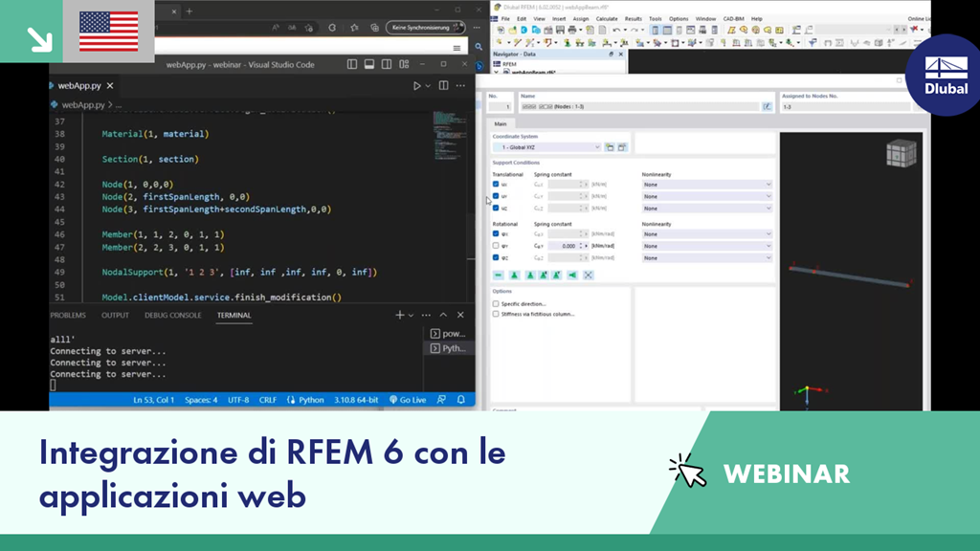Click the Print icon in RFEM toolbar
980x551 pixels.
click(572, 30)
